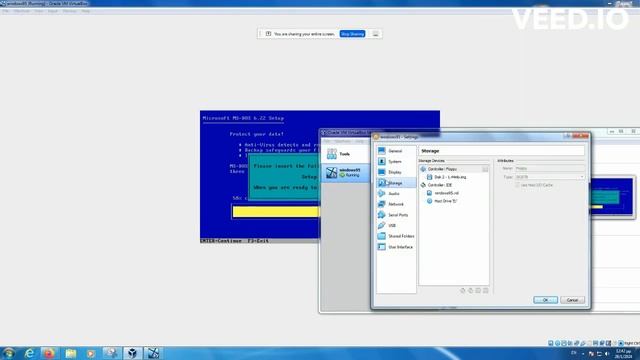Select the Controller: IDE tree row
Viewport: 640px width, 360px height.
point(454,185)
